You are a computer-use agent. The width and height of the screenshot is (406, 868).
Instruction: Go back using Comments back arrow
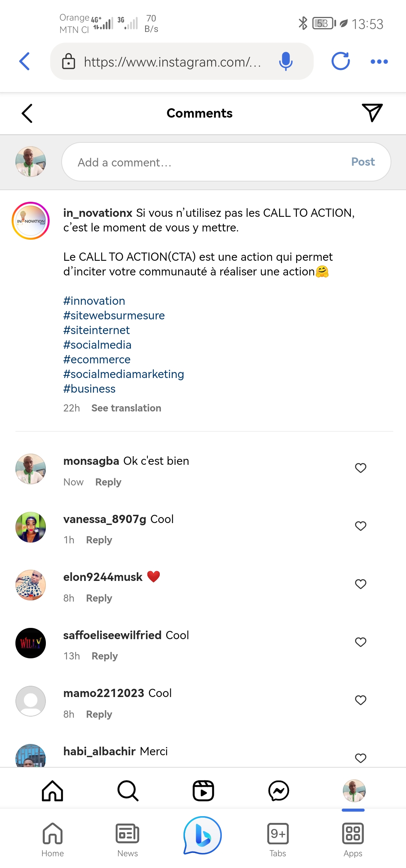coord(27,113)
